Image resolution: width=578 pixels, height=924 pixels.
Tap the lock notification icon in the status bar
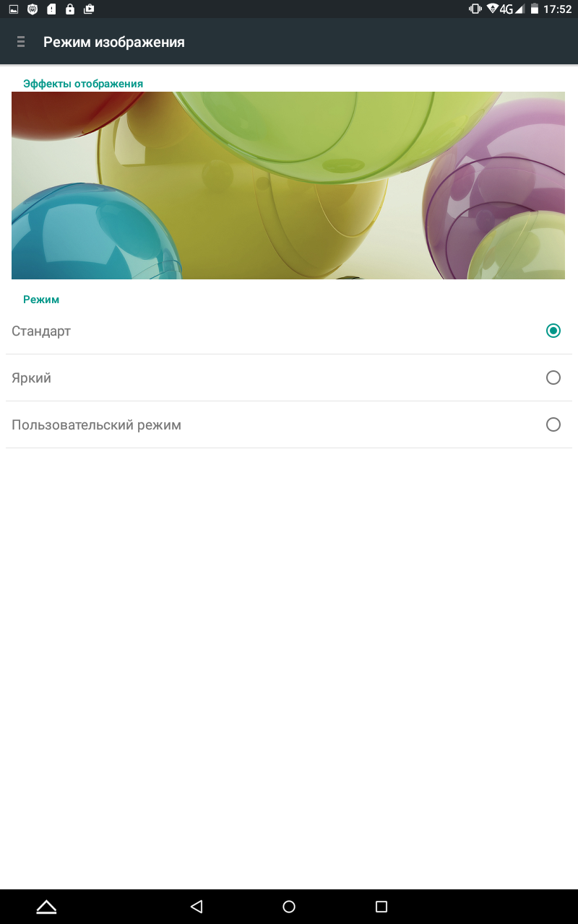(x=70, y=9)
